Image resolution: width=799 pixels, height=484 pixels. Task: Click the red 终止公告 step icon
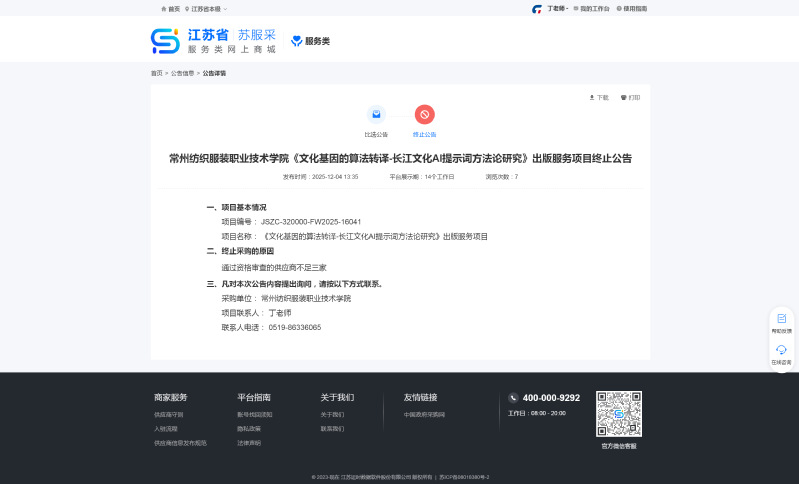click(425, 115)
